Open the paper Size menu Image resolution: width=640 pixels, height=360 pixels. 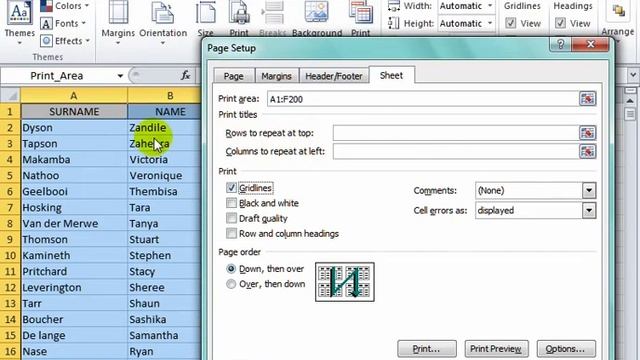click(206, 20)
